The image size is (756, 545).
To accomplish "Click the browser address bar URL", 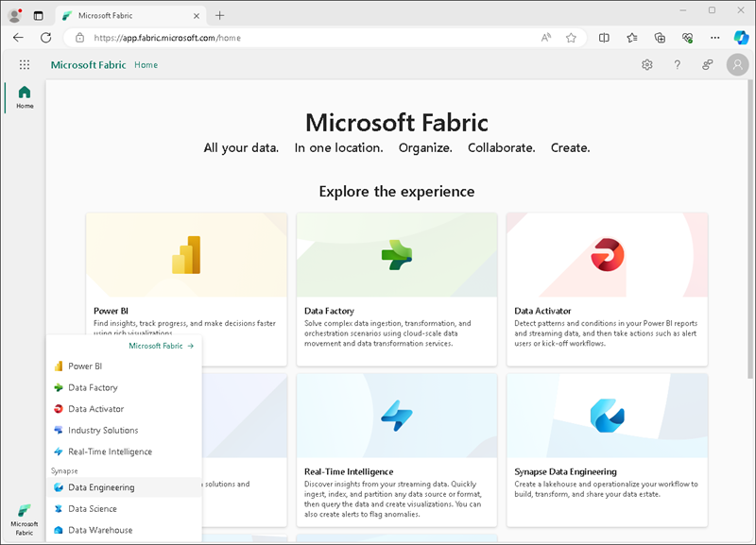I will click(x=167, y=38).
